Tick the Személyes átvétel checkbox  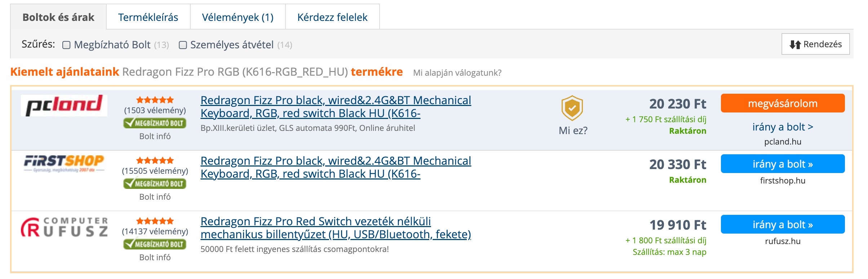(183, 45)
